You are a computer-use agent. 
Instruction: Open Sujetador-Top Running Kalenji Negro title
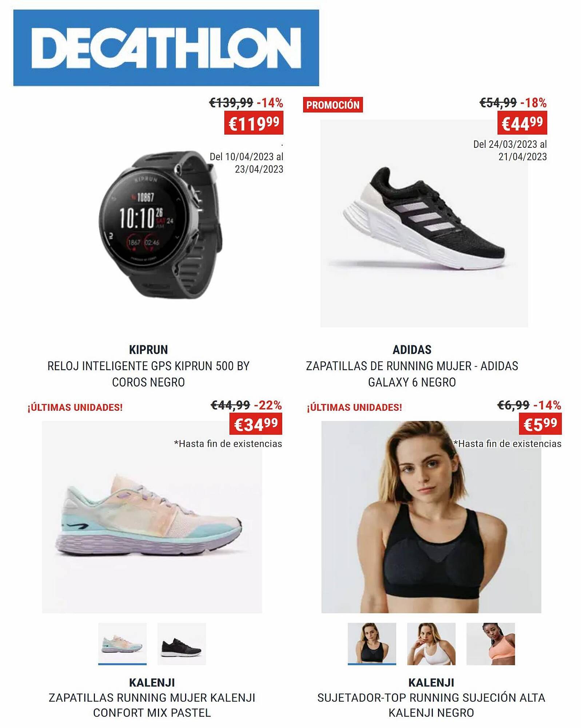pos(431,705)
